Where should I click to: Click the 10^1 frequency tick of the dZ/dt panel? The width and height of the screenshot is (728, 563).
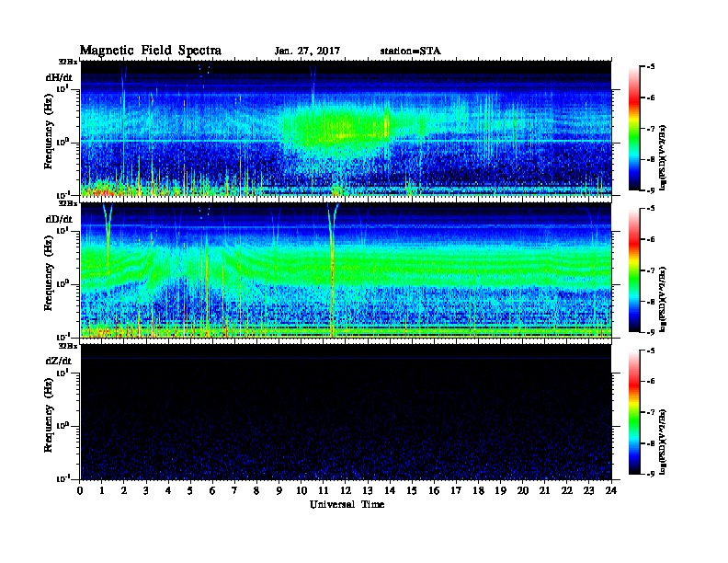click(63, 372)
